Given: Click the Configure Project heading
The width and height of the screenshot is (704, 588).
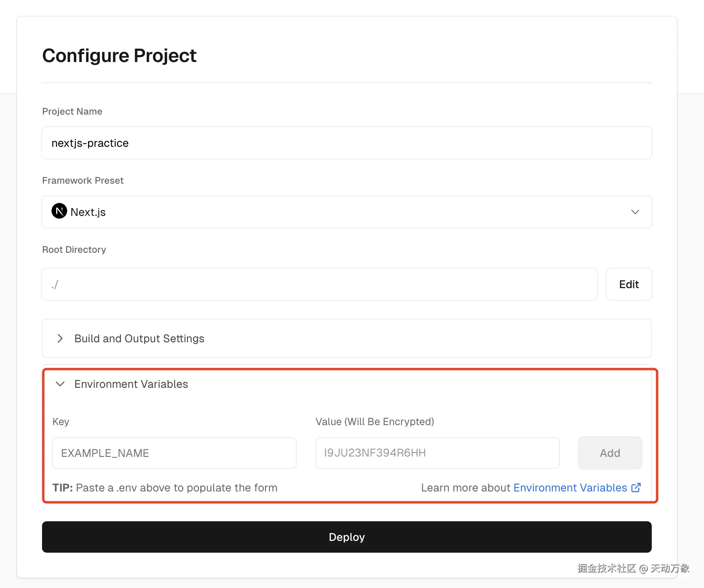Looking at the screenshot, I should pos(119,55).
